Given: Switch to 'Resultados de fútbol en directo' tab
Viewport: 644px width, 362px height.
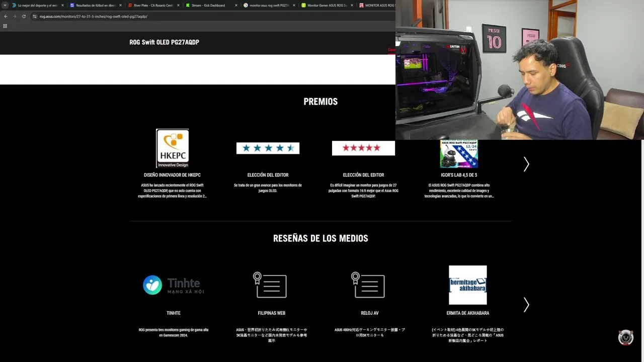Looking at the screenshot, I should (96, 6).
